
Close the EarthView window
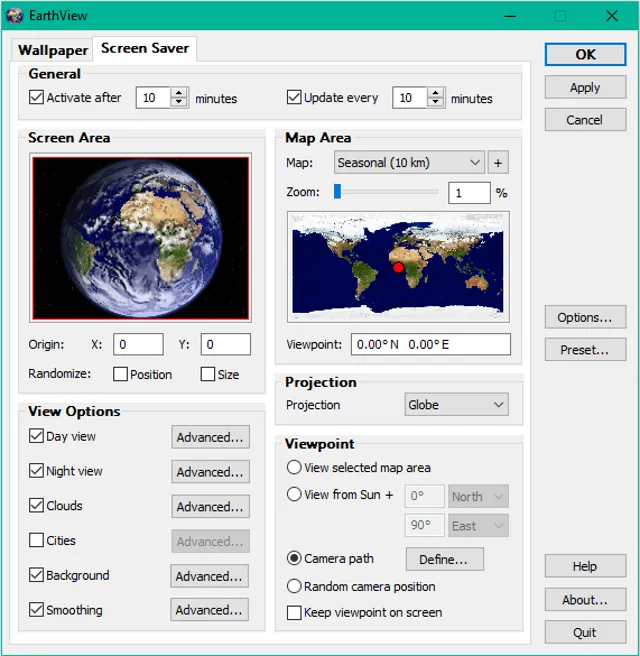[x=612, y=16]
